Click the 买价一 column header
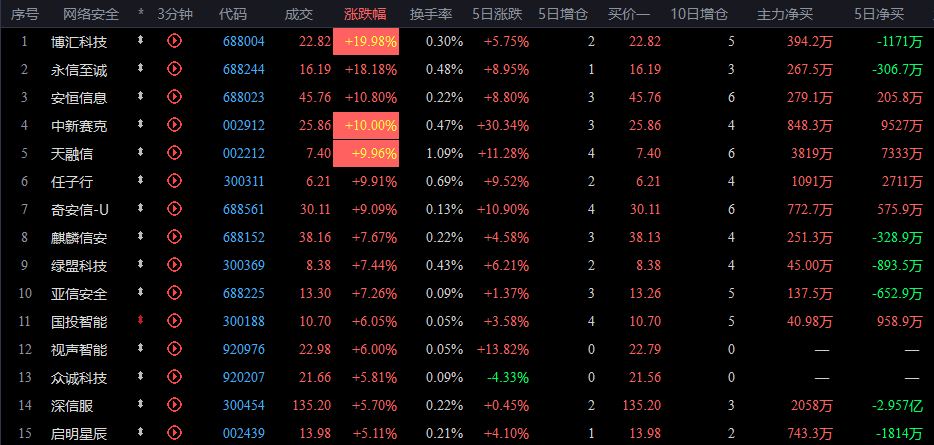 pyautogui.click(x=629, y=14)
